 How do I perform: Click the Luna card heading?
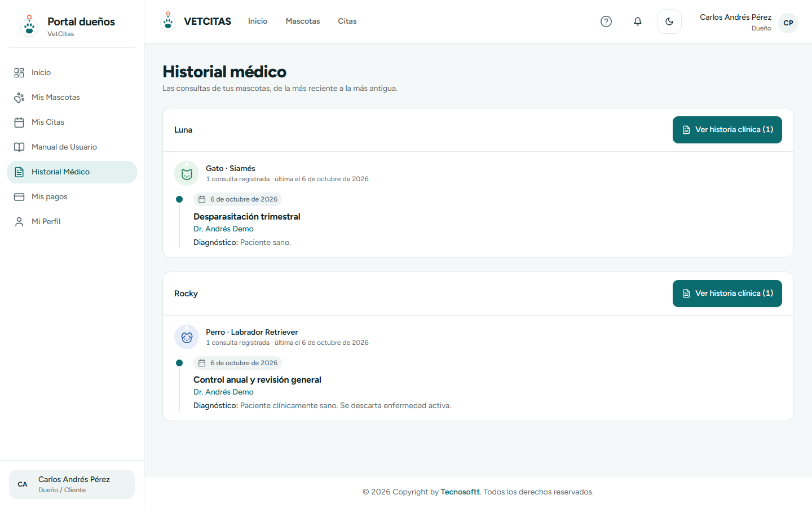183,130
